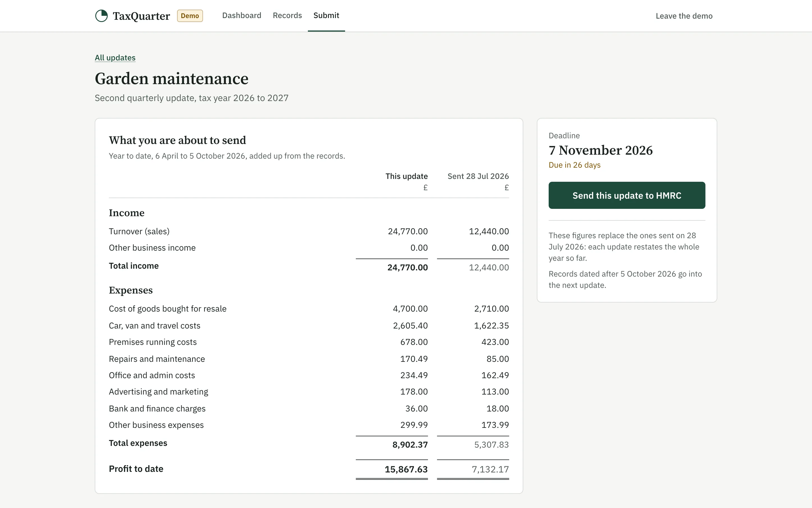The height and width of the screenshot is (508, 812).
Task: Select the Submit tab
Action: click(326, 16)
